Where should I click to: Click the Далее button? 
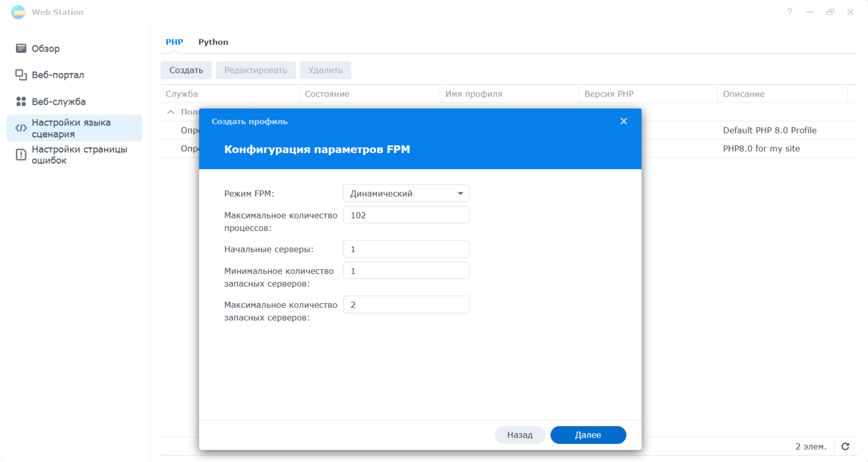(588, 434)
